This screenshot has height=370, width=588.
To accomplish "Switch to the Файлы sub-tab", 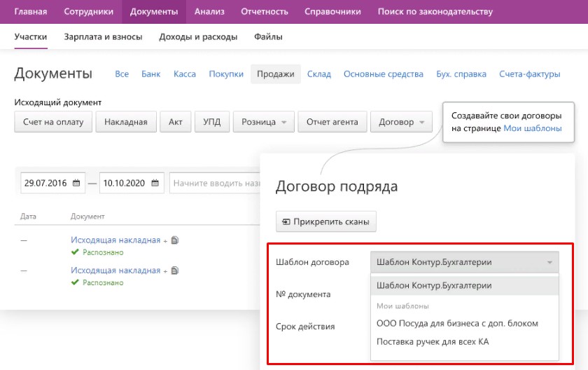I will pyautogui.click(x=268, y=36).
